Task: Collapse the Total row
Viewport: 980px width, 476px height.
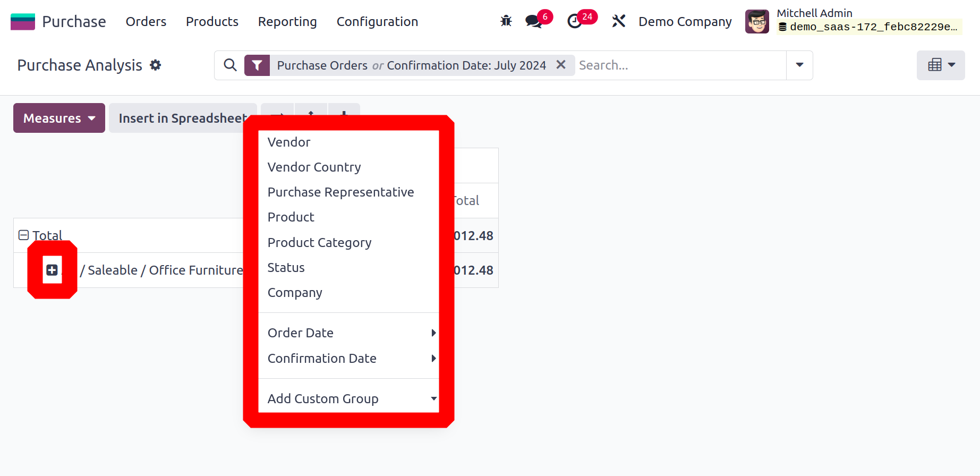Action: 23,235
